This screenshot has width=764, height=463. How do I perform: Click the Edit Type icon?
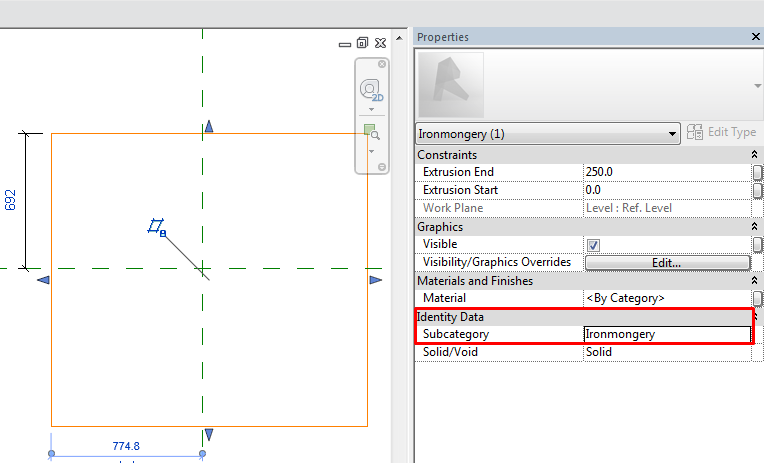[695, 132]
